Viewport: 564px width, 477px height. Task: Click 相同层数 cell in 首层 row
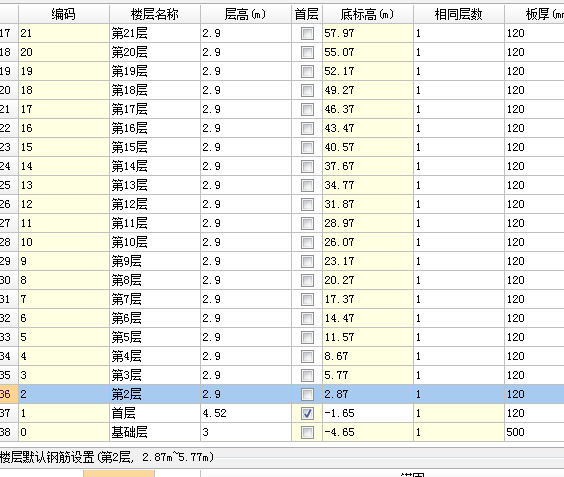pos(459,413)
